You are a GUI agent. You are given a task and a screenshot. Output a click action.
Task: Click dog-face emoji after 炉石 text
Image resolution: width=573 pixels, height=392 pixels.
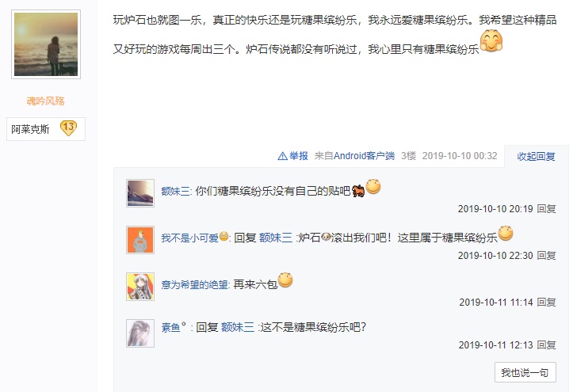[x=326, y=238]
